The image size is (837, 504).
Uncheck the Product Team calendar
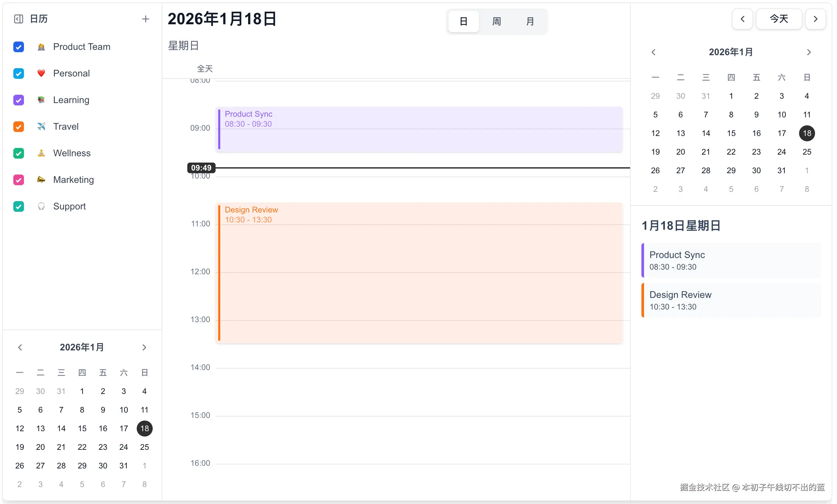pos(19,47)
